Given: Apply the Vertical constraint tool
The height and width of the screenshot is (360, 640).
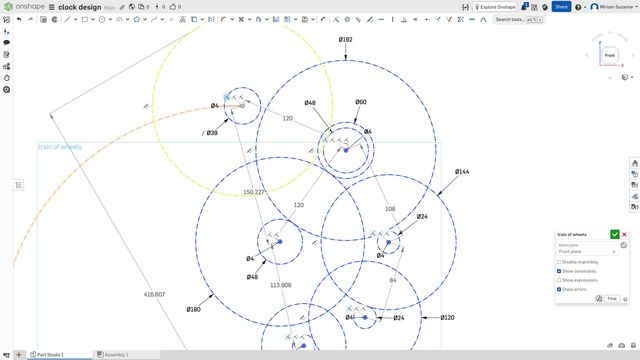Looking at the screenshot, I should [393, 19].
